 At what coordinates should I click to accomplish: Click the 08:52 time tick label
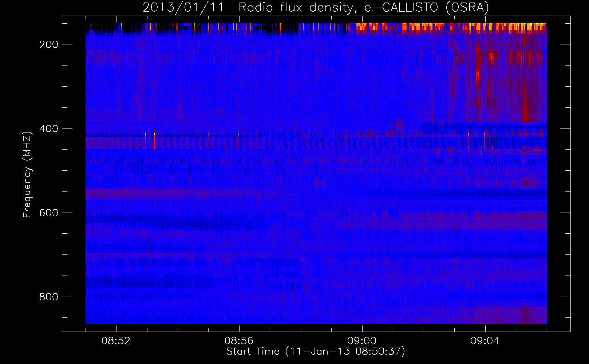tap(116, 341)
